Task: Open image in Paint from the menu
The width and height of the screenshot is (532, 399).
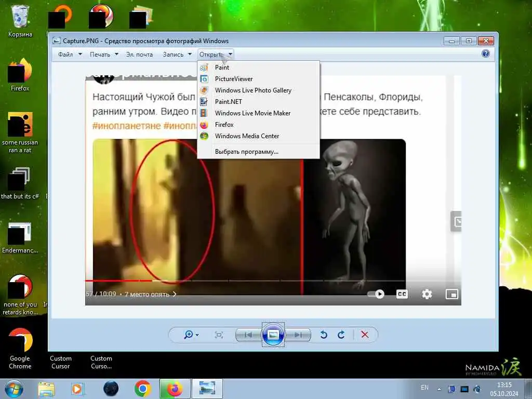Action: (258, 68)
